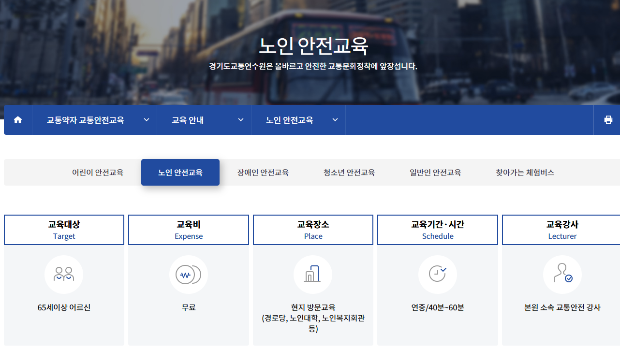Click the text 본원 소속 교통안전 강사
Image resolution: width=620 pixels, height=364 pixels.
pos(562,307)
